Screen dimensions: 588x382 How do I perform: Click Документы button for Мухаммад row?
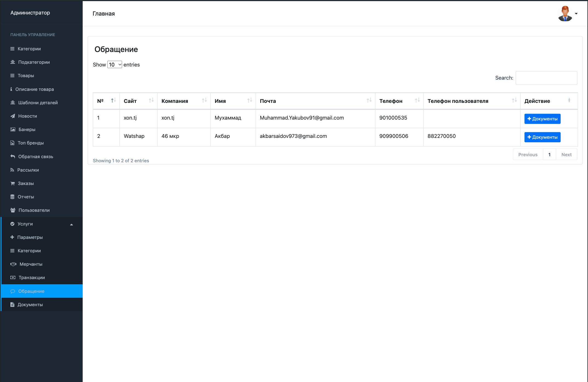pyautogui.click(x=542, y=119)
